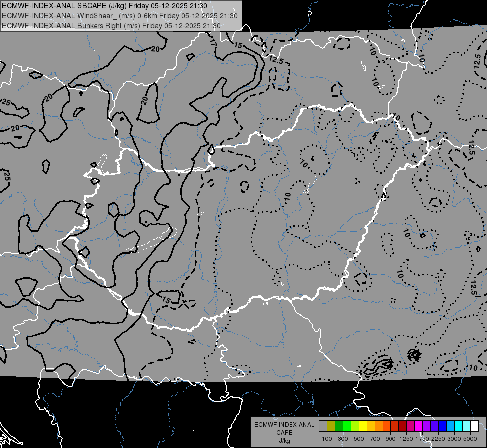487x448 pixels.
Task: Click the legend title ECMWF-INDEX-ANAL
Action: pyautogui.click(x=284, y=425)
